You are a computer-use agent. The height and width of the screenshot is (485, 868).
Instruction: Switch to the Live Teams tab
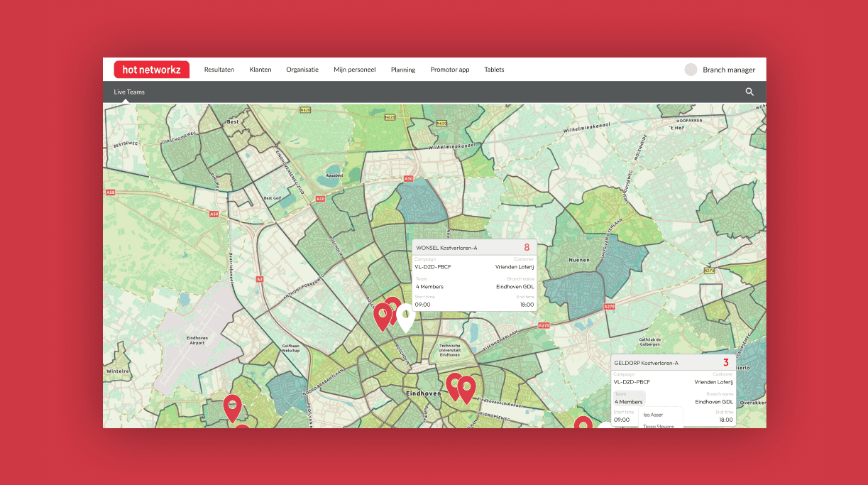point(129,92)
